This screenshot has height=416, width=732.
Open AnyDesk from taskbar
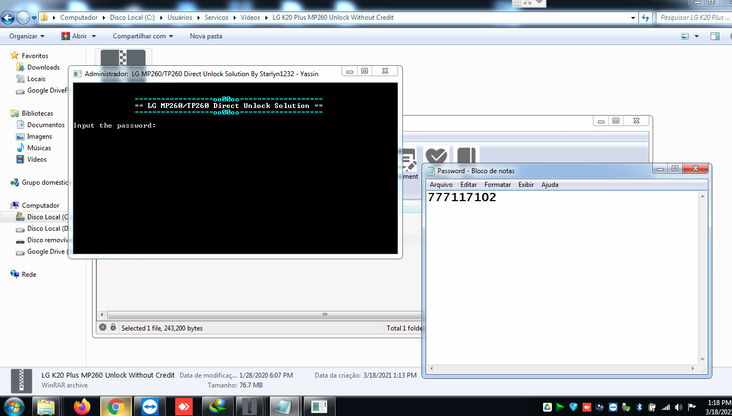(x=183, y=407)
